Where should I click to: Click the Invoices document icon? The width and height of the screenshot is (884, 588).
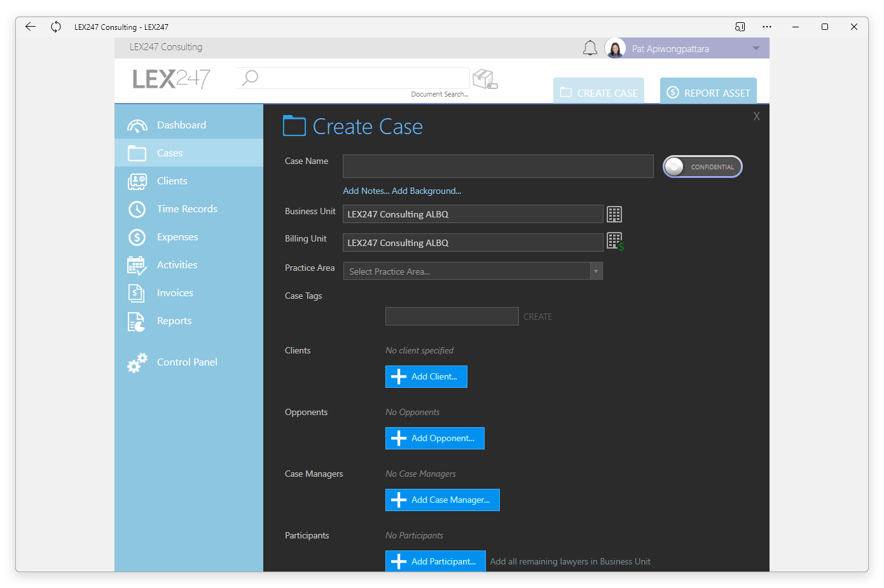pyautogui.click(x=137, y=293)
